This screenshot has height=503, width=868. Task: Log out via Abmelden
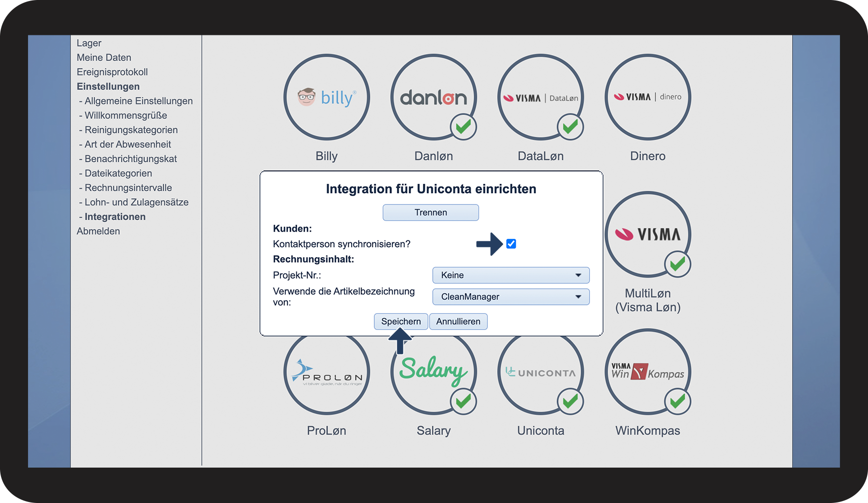(98, 231)
